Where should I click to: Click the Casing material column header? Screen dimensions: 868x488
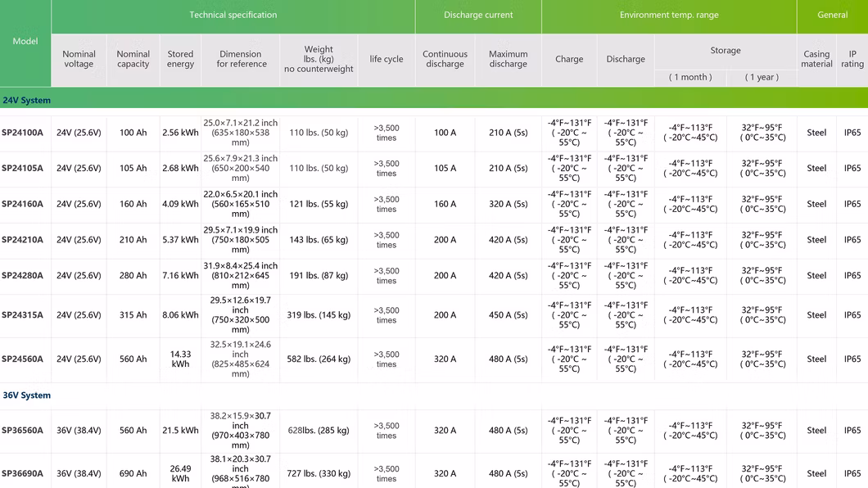(816, 60)
